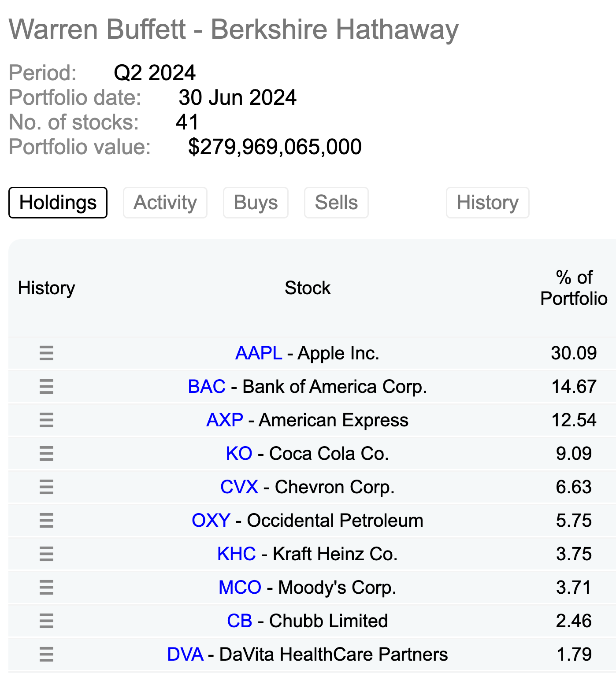Screen dimensions: 616x673
Task: Follow the AAPL ticker link
Action: (259, 353)
